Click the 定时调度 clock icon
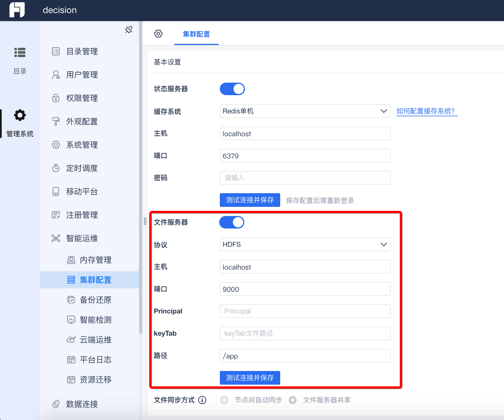The width and height of the screenshot is (504, 420). [56, 168]
